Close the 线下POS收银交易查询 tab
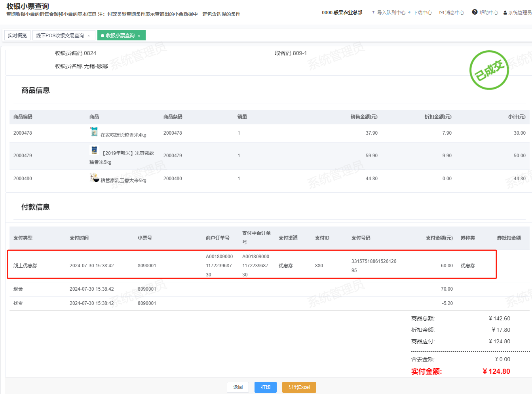 pyautogui.click(x=89, y=36)
